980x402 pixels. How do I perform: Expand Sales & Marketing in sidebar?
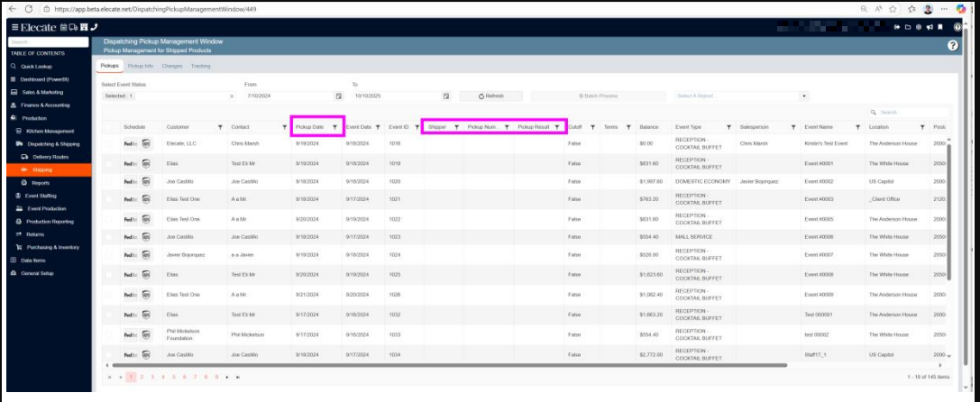point(42,92)
